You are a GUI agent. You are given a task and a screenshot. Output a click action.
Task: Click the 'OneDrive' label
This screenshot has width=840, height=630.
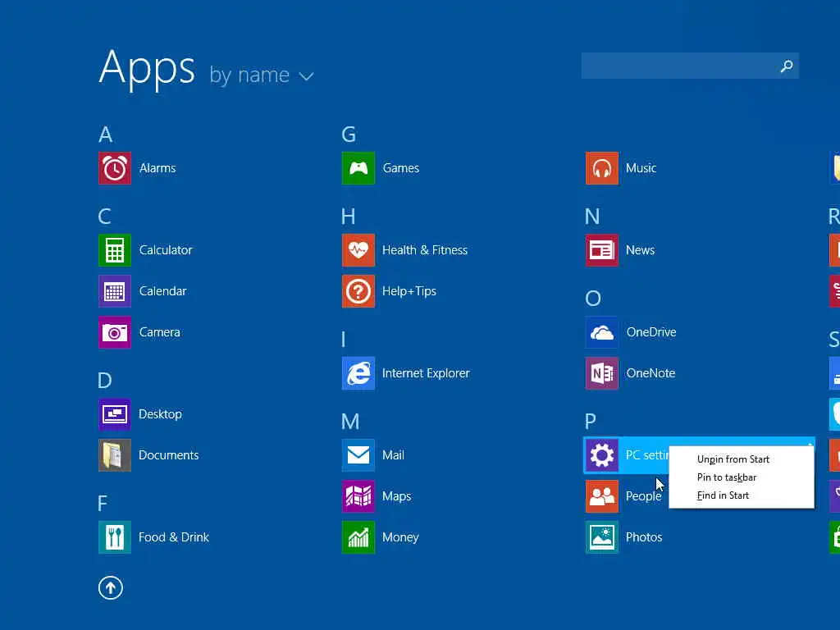click(651, 332)
